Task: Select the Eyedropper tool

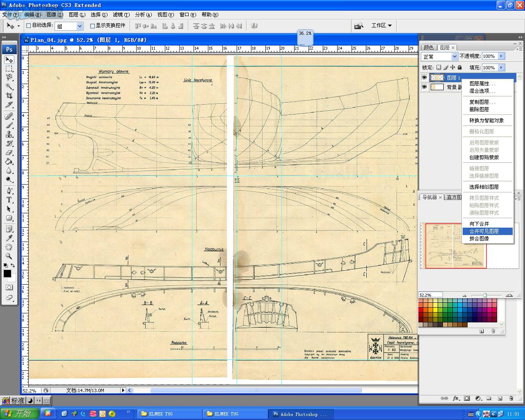Action: (9, 238)
